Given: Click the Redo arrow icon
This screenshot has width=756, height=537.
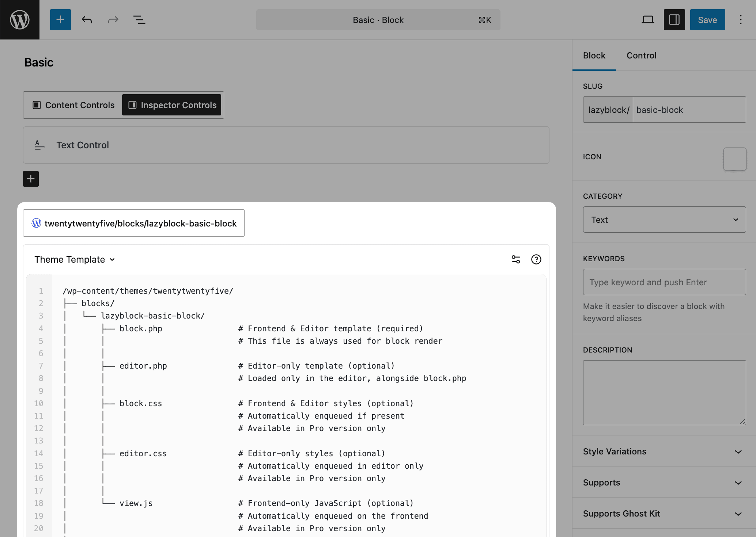Looking at the screenshot, I should [x=113, y=20].
